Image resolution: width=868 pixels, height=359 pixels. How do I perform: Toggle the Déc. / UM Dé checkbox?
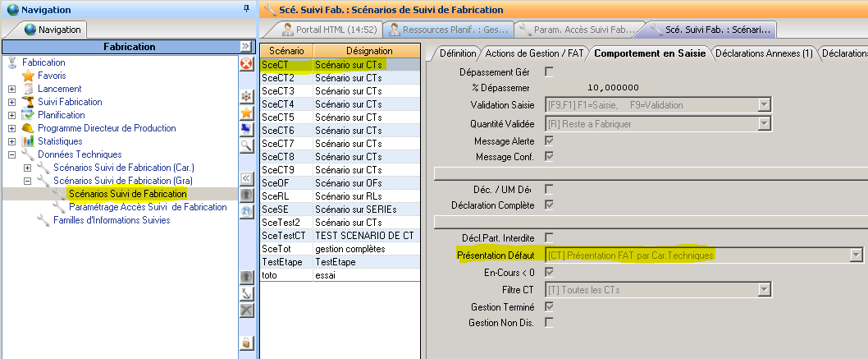pyautogui.click(x=549, y=189)
